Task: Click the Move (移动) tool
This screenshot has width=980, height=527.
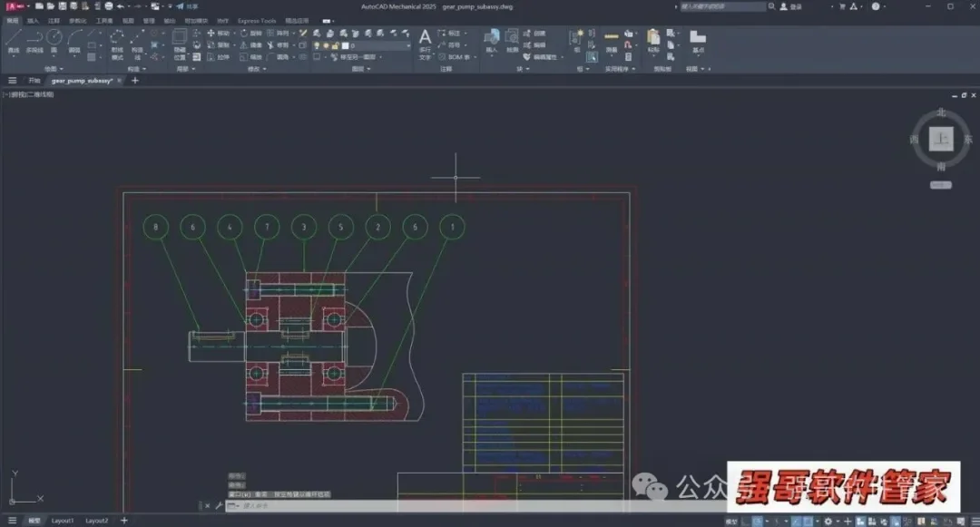Action: (219, 33)
